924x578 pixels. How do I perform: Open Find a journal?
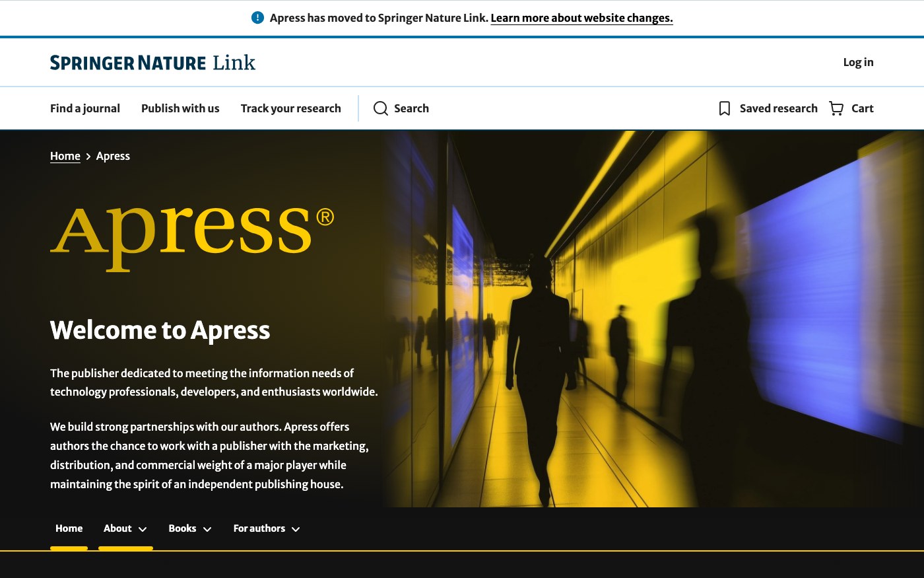tap(85, 108)
